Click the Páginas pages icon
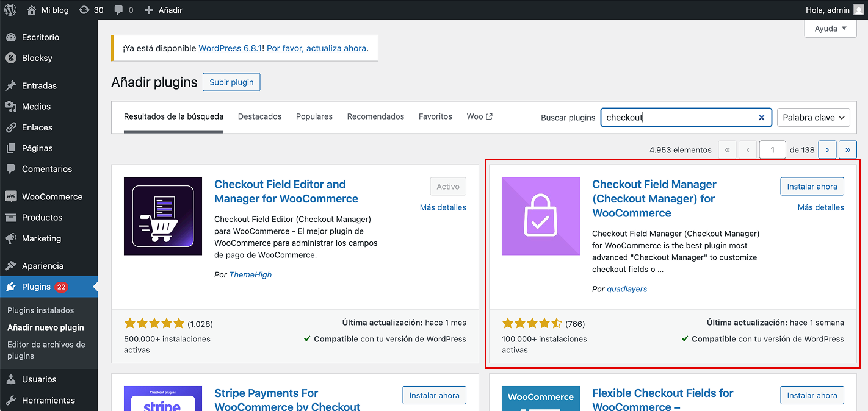 11,148
